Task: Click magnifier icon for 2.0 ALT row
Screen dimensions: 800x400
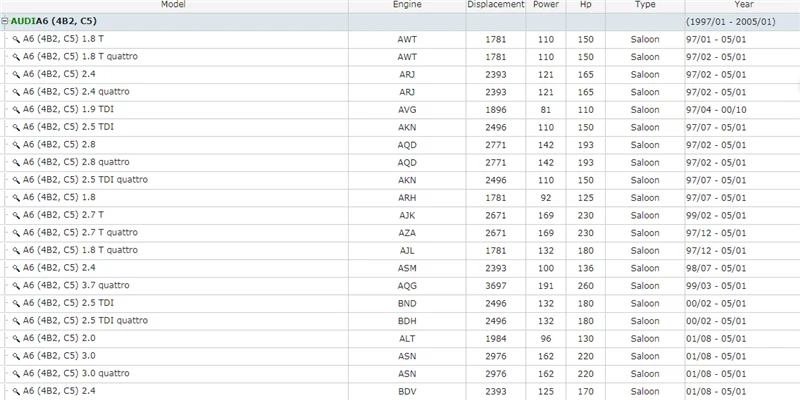Action: tap(16, 338)
